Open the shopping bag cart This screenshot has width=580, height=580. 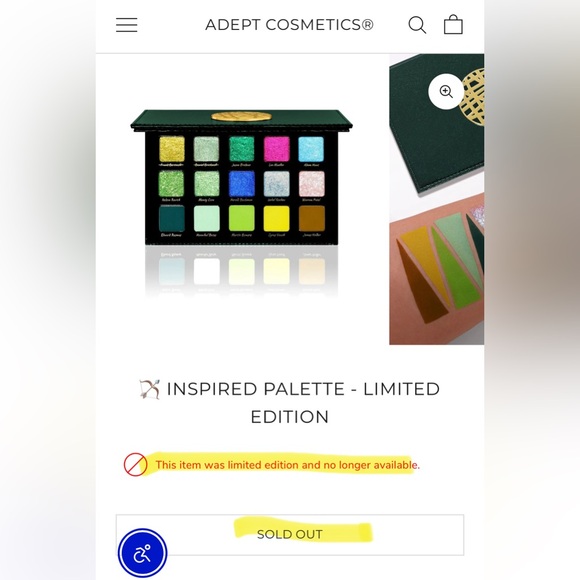(453, 24)
